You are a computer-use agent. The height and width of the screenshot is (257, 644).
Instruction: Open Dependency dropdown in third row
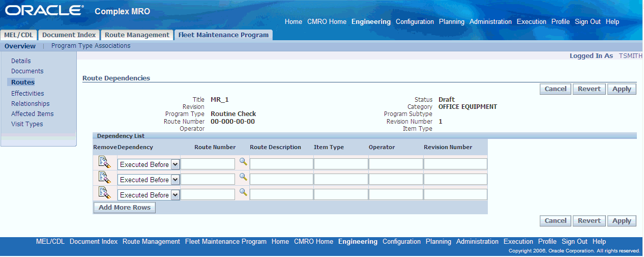(149, 195)
